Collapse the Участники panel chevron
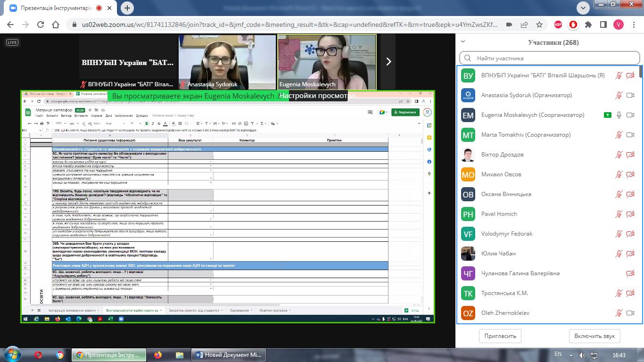 [x=463, y=41]
